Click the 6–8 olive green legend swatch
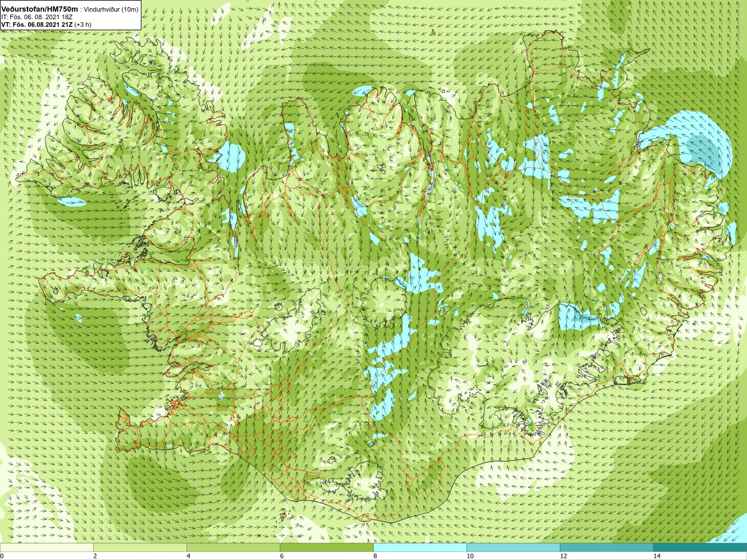This screenshot has width=747, height=560. pyautogui.click(x=327, y=548)
